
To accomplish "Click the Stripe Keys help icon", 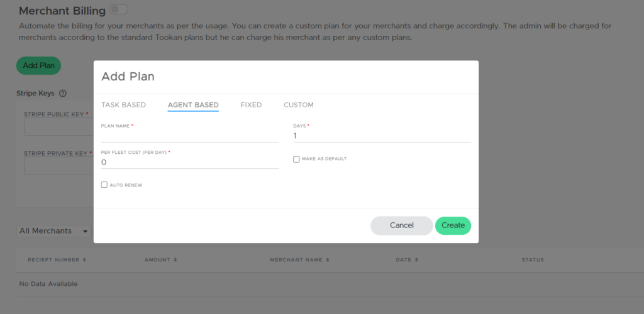I will tap(63, 94).
